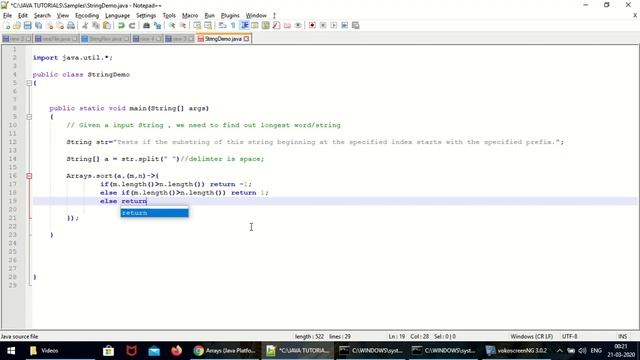Close the StringDemo.java tab
The height and width of the screenshot is (360, 640).
click(x=247, y=39)
